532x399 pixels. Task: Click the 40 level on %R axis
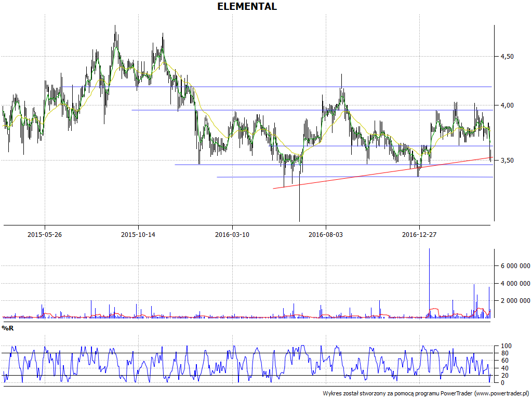point(504,368)
